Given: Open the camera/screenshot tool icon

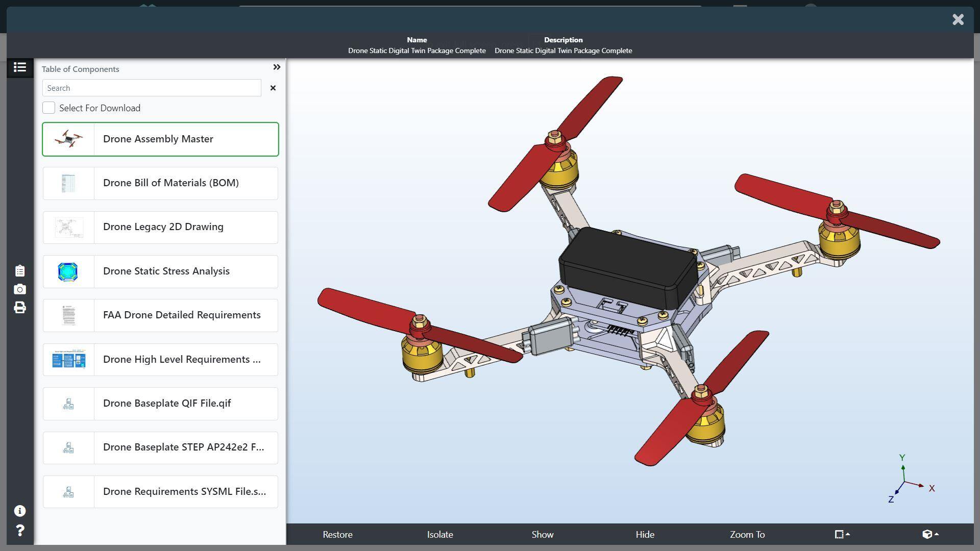Looking at the screenshot, I should 19,289.
